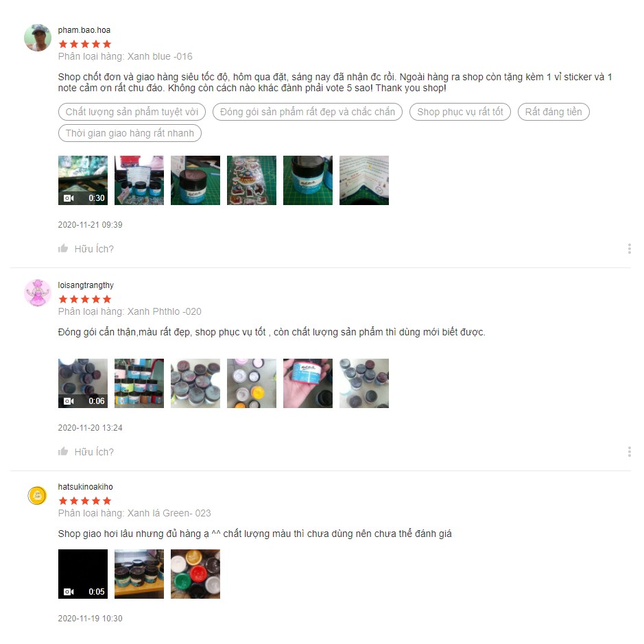This screenshot has width=644, height=644.
Task: View hand holding jar photo
Action: [x=308, y=383]
